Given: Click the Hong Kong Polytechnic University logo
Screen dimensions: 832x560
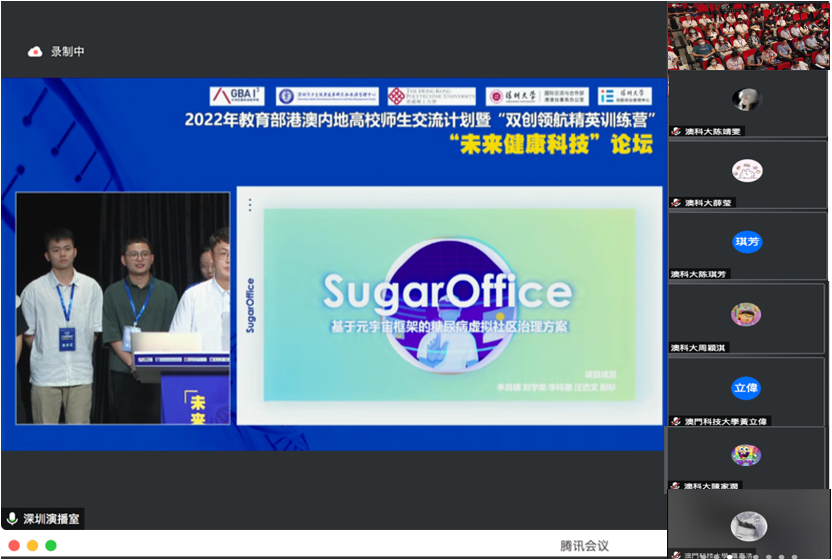Looking at the screenshot, I should (431, 96).
